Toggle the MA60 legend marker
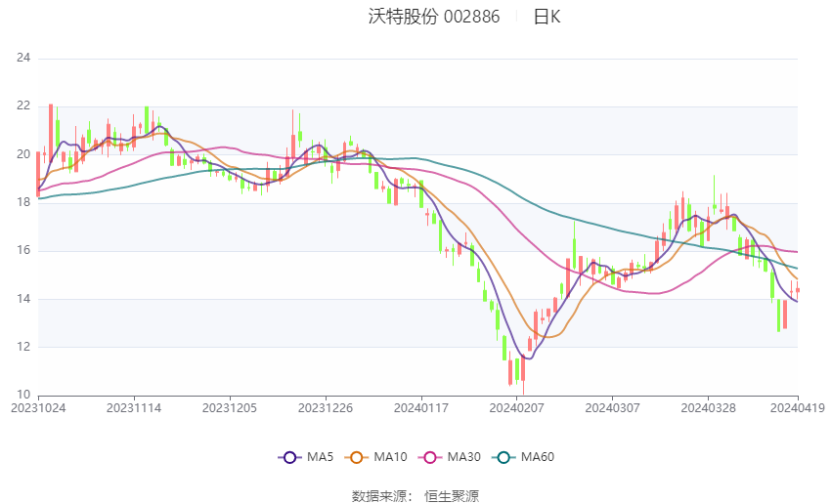831x504 pixels. (x=504, y=457)
